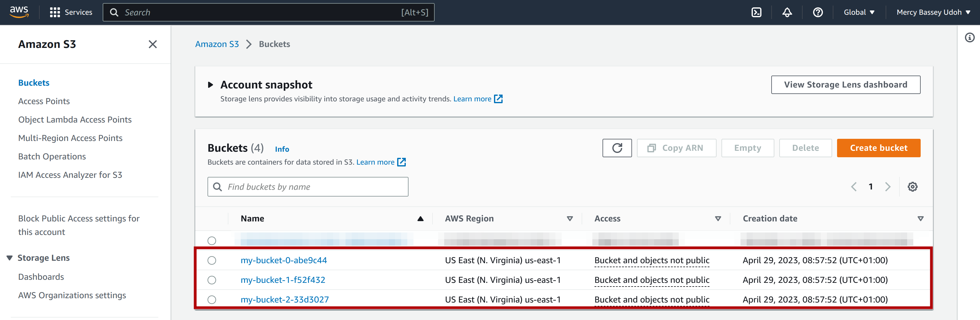The image size is (980, 320).
Task: Collapse the Storage Lens section
Action: tap(10, 258)
